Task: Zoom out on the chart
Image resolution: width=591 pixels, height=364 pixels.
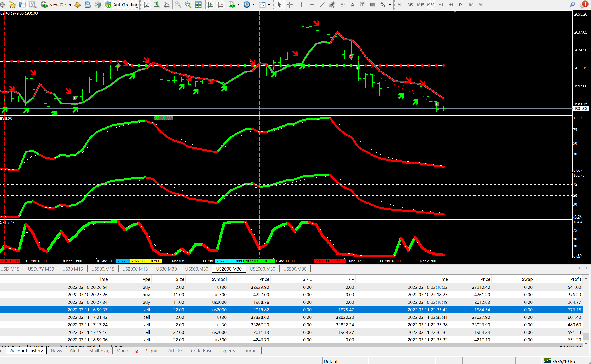Action: coord(188,5)
